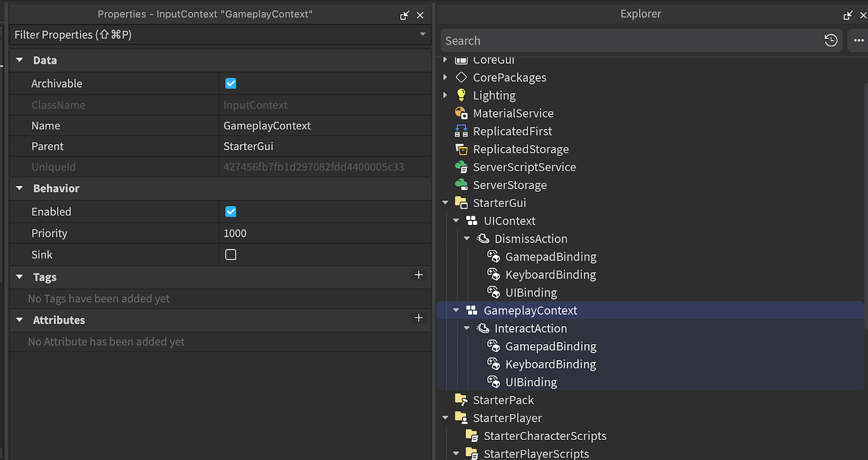Add a new attribute with plus button

pos(419,318)
